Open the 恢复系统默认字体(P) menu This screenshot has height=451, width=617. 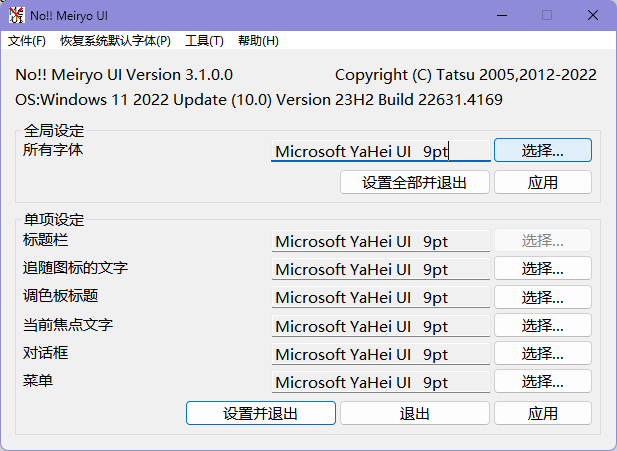[x=115, y=41]
